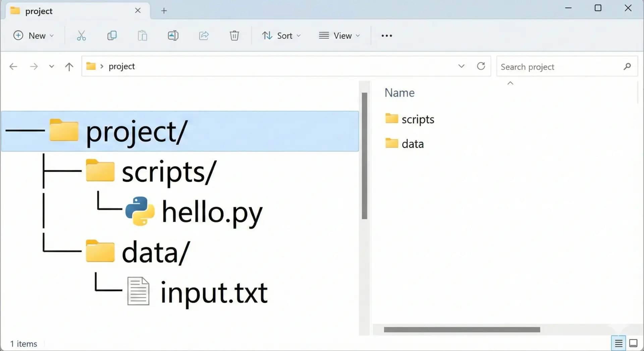Add a new tab
The width and height of the screenshot is (644, 351).
(164, 11)
